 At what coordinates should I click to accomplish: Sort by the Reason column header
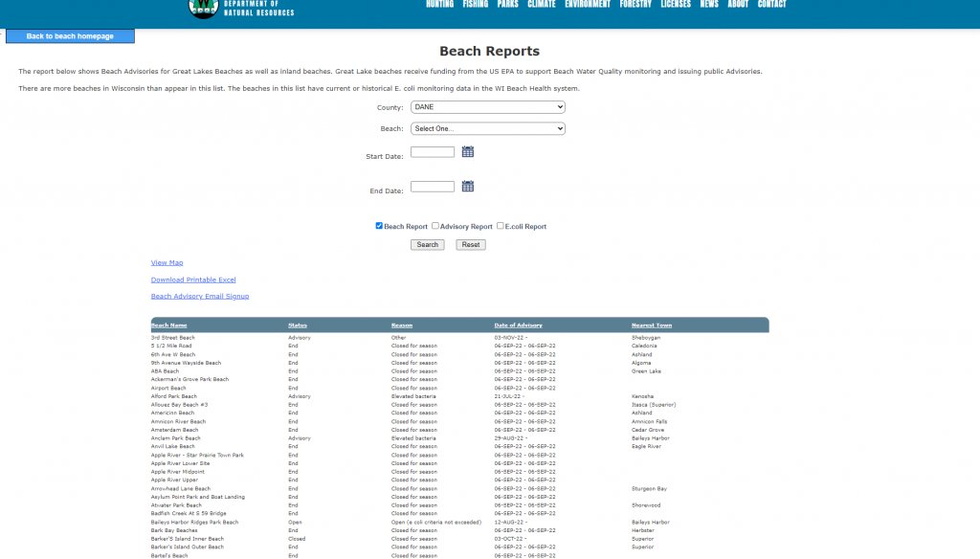pyautogui.click(x=402, y=325)
